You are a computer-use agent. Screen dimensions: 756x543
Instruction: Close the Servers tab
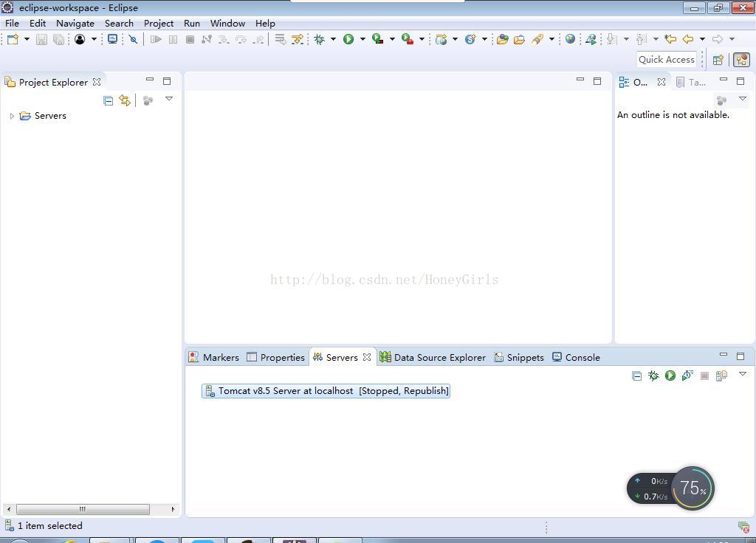coord(367,358)
